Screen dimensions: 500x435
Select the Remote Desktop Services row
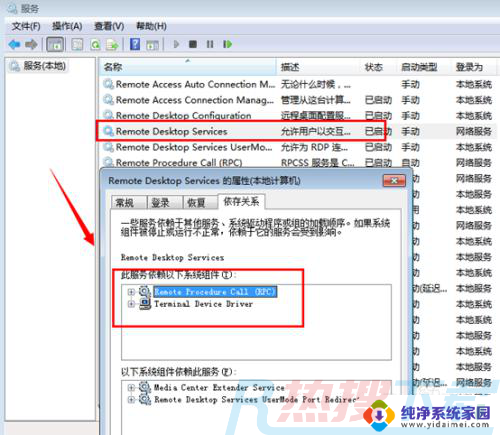tap(299, 131)
